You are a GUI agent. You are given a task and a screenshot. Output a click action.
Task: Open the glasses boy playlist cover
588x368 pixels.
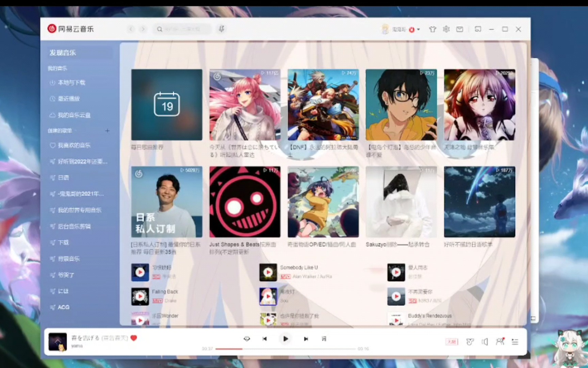(x=402, y=105)
